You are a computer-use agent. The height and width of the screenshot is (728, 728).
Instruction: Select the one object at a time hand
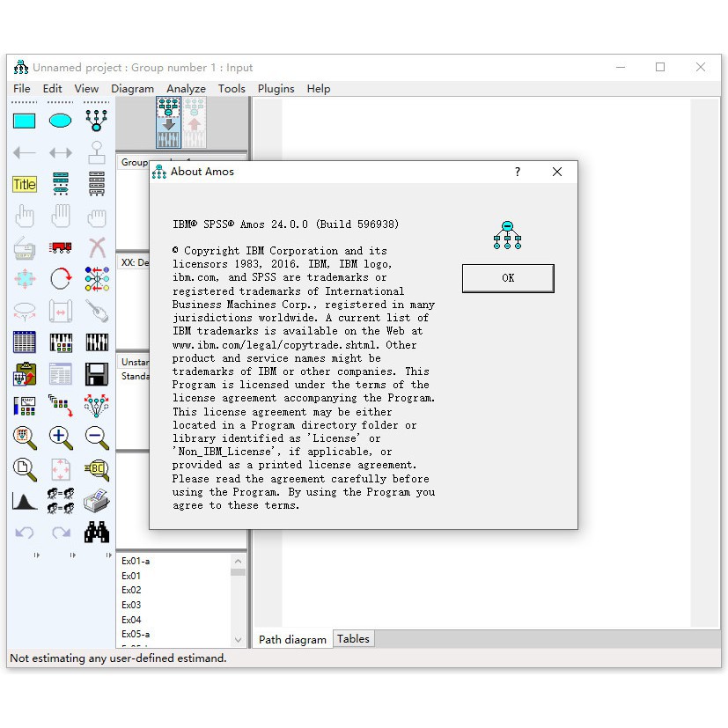[24, 216]
